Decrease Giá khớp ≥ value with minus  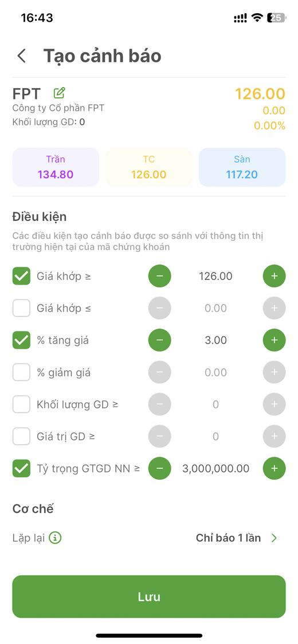[159, 276]
